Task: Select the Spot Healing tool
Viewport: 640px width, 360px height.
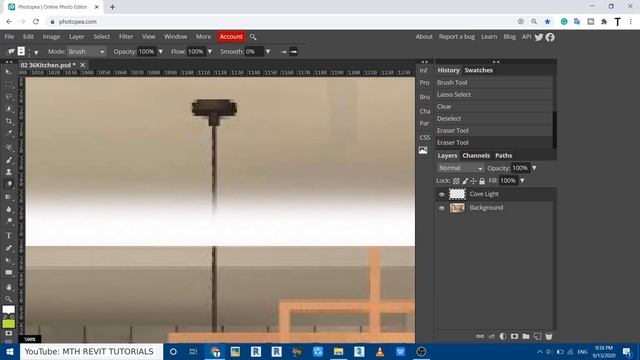Action: tap(9, 147)
